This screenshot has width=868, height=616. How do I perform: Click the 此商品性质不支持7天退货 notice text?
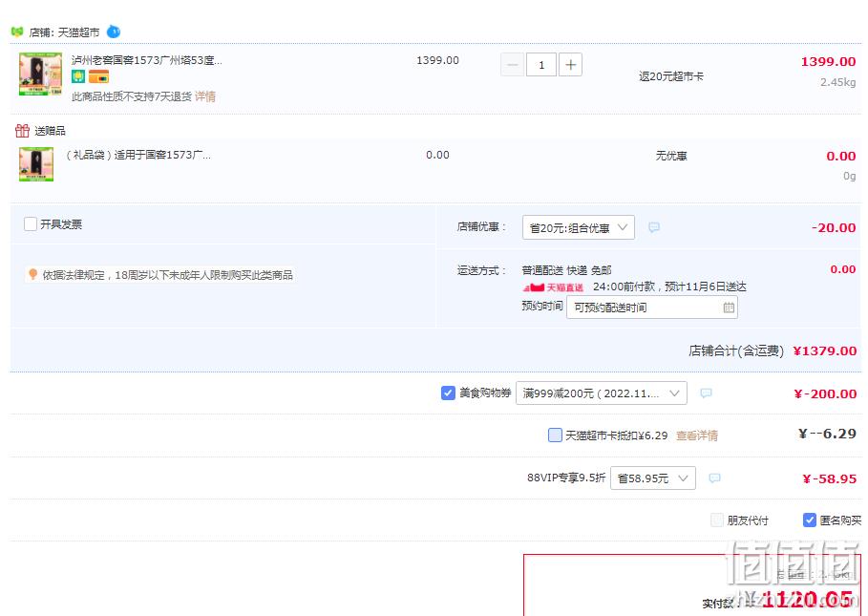[x=132, y=96]
